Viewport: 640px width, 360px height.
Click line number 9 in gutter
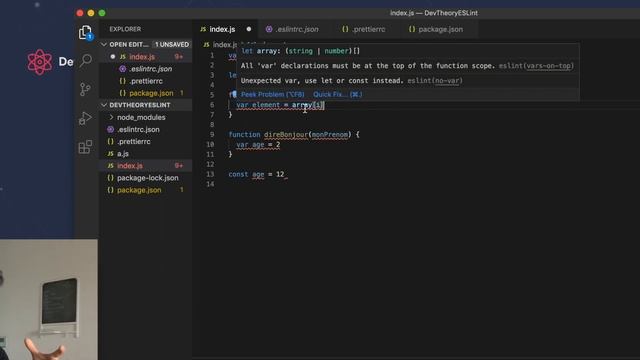point(212,135)
